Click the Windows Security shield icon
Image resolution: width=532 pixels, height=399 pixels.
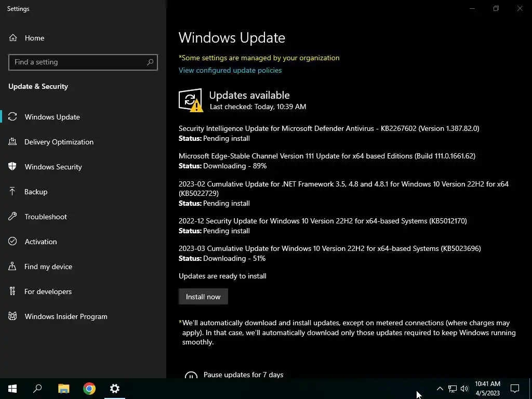click(x=12, y=167)
